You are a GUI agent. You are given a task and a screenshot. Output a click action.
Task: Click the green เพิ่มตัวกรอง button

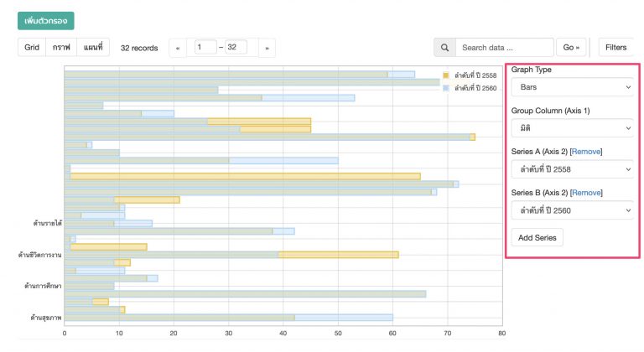point(46,20)
